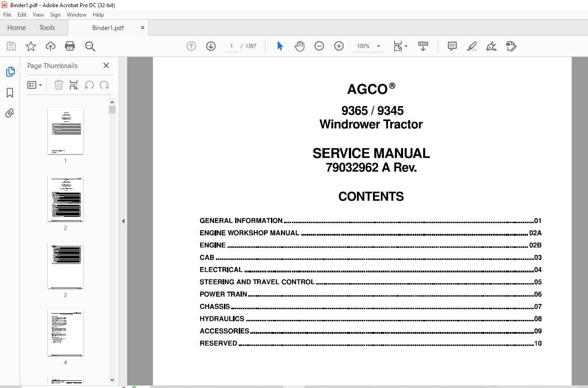Click the CHASSIS contents entry
The image size is (588, 388).
click(371, 306)
